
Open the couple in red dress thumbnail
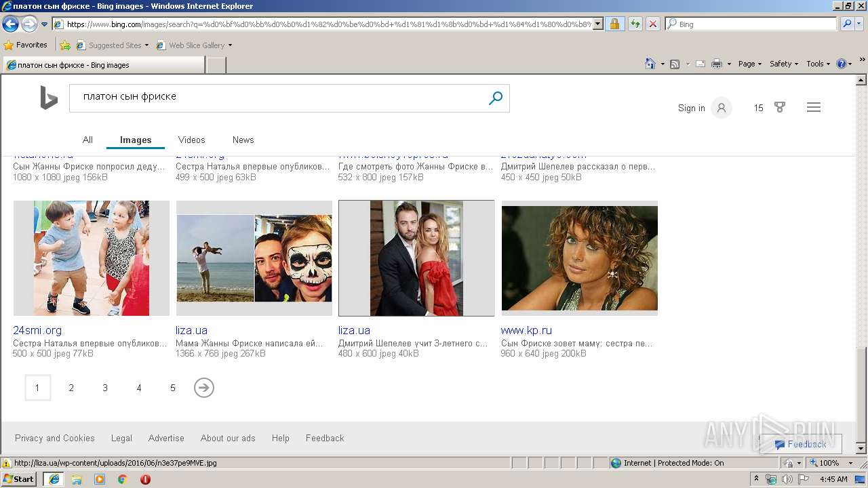coord(416,258)
